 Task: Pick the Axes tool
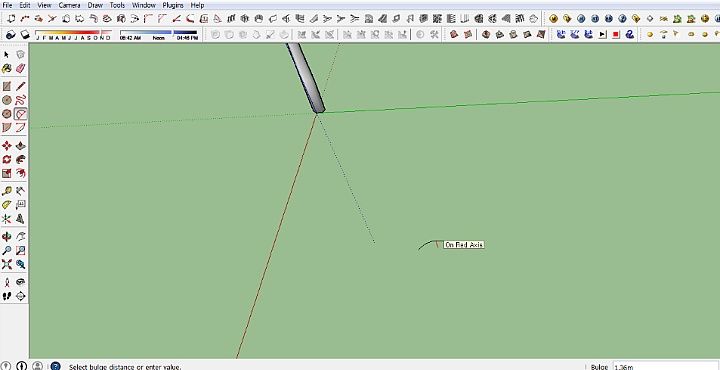pyautogui.click(x=6, y=219)
